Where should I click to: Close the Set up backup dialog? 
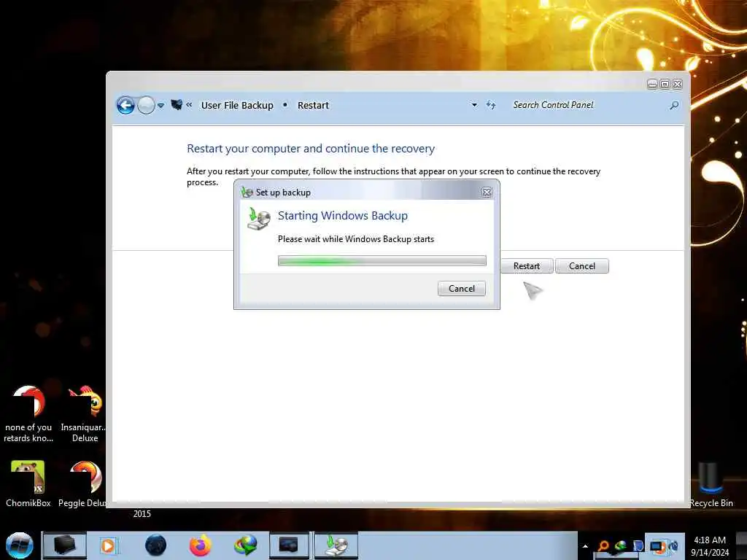pyautogui.click(x=487, y=192)
